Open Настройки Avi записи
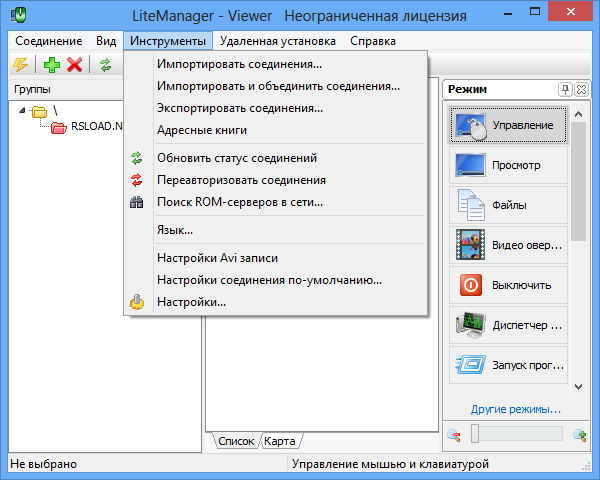The image size is (600, 480). 276,258
